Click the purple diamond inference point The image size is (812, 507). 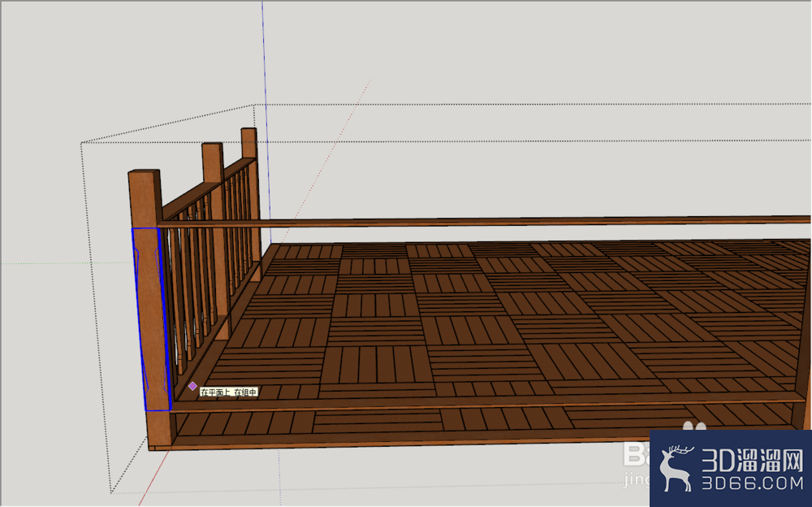192,386
